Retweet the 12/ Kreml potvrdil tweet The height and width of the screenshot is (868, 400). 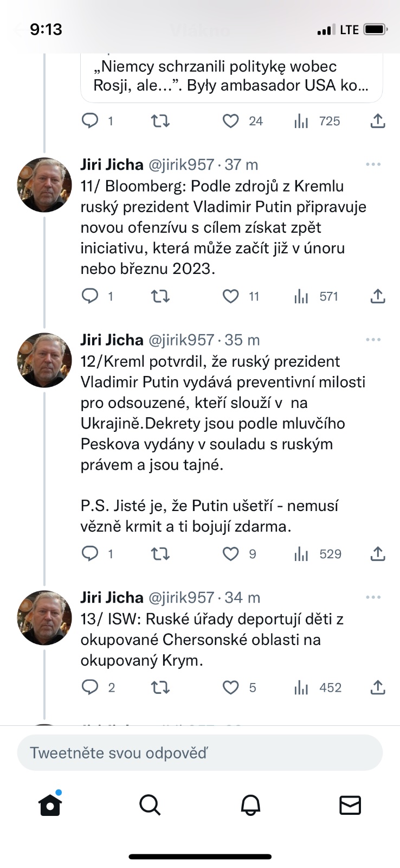pos(160,554)
